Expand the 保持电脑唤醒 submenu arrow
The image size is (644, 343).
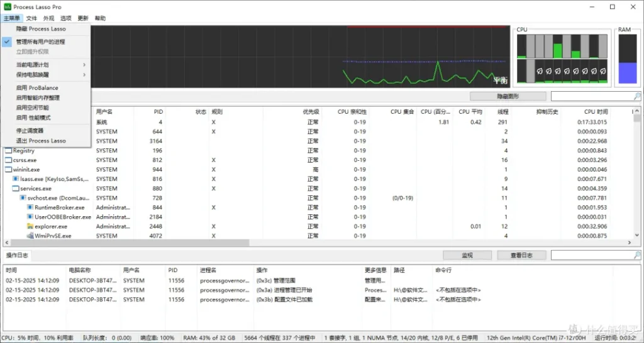click(84, 75)
